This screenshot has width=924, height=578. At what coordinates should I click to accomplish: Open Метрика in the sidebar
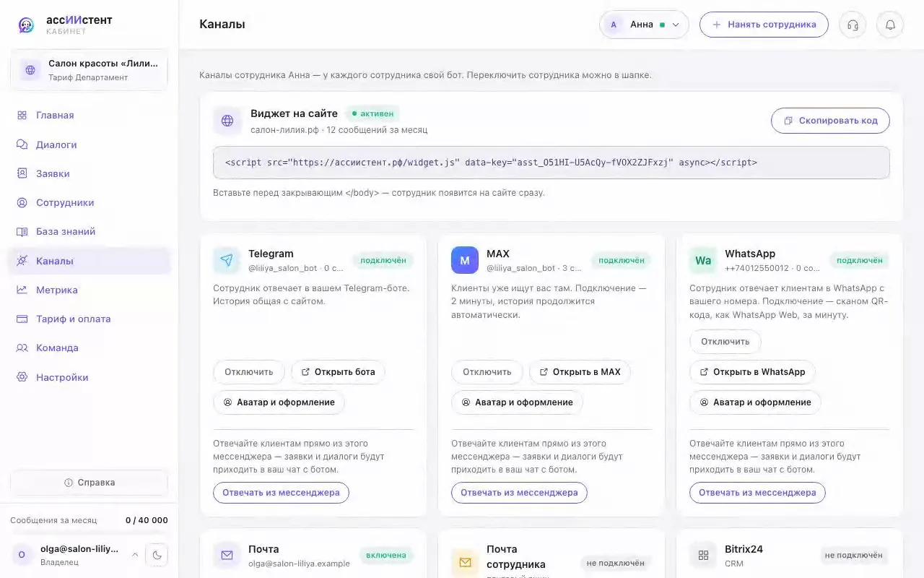point(90,290)
